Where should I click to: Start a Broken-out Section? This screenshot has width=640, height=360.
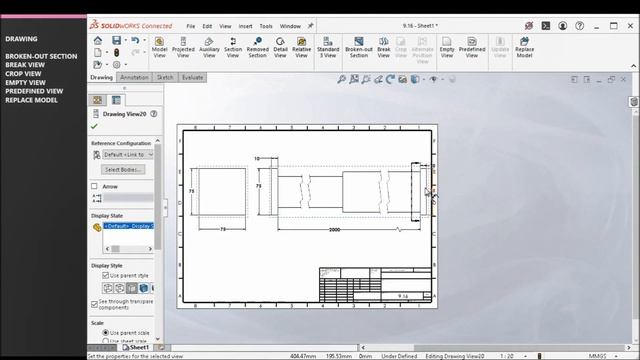(x=358, y=47)
